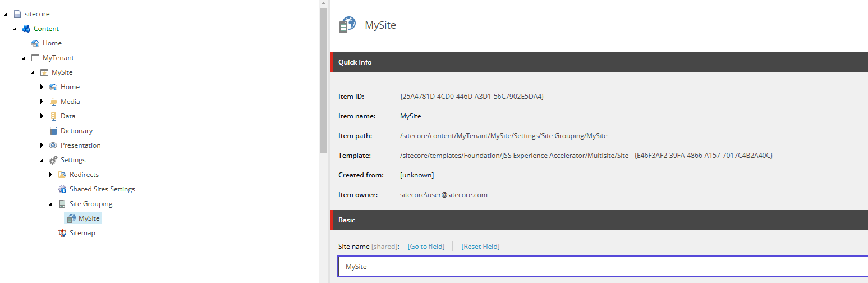This screenshot has width=868, height=283.
Task: Click the Media folder icon
Action: click(53, 101)
